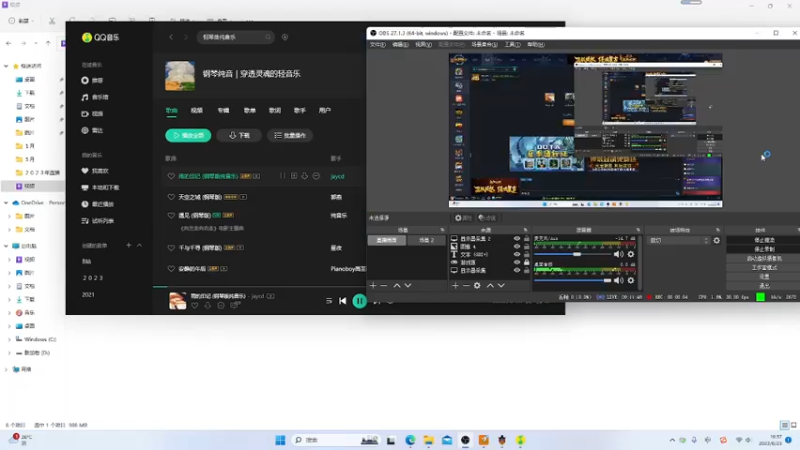
Task: Hide 图像 4 source via eye icon
Action: point(517,246)
